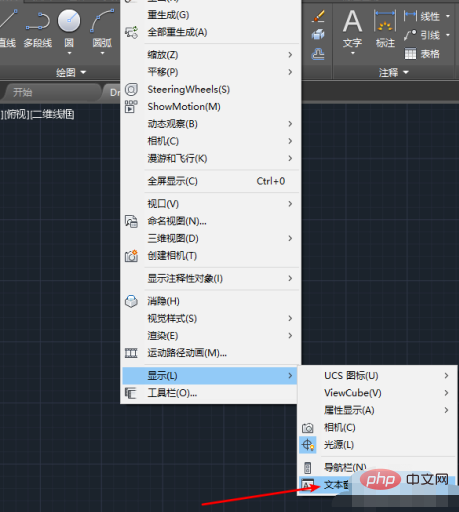The width and height of the screenshot is (459, 512).
Task: Open Walk and Fly (漫游和飞行) menu item
Action: coord(210,158)
